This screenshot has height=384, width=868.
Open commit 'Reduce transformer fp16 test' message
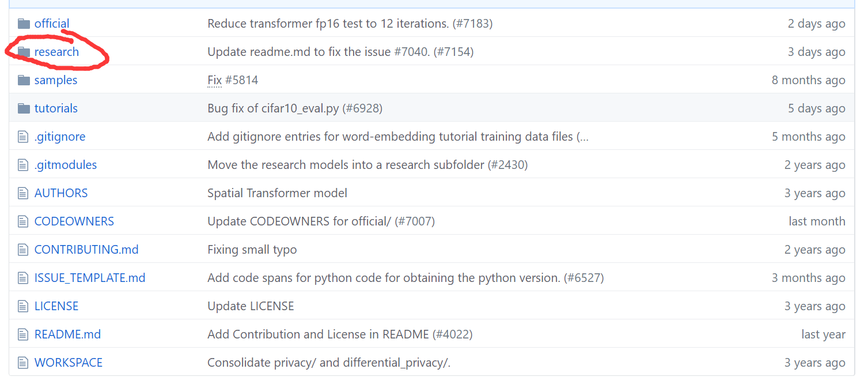pos(348,23)
